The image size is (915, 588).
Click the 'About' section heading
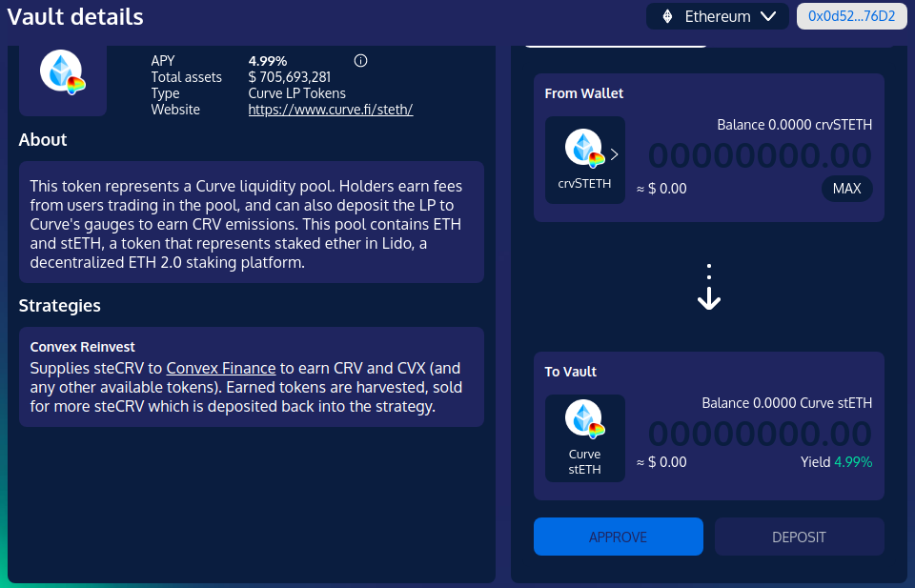pos(43,139)
